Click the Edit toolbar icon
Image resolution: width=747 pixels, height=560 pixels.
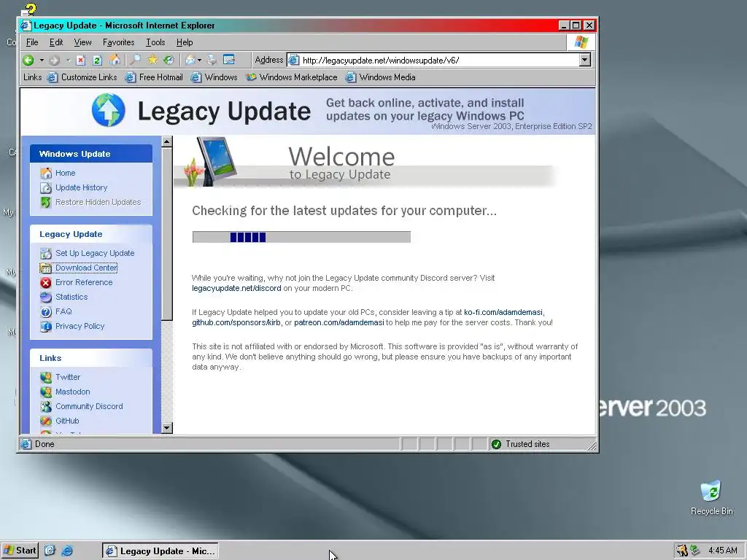coord(229,60)
